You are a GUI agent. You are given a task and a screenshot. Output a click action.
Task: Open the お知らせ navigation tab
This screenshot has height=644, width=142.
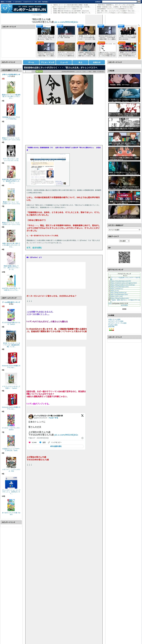(x=97, y=62)
